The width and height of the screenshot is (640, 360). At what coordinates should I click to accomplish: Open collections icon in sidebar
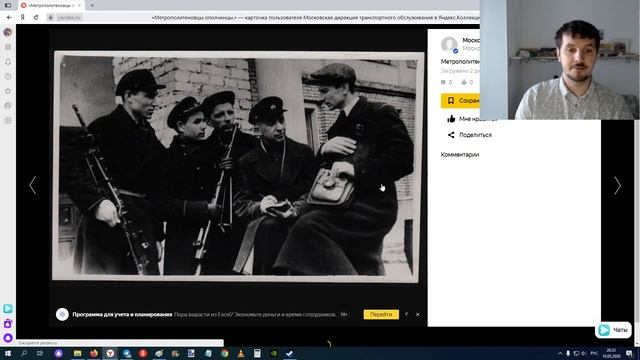8,106
